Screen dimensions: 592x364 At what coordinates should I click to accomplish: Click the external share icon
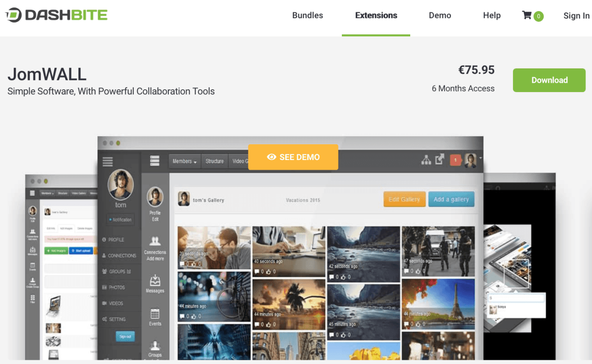coord(440,160)
